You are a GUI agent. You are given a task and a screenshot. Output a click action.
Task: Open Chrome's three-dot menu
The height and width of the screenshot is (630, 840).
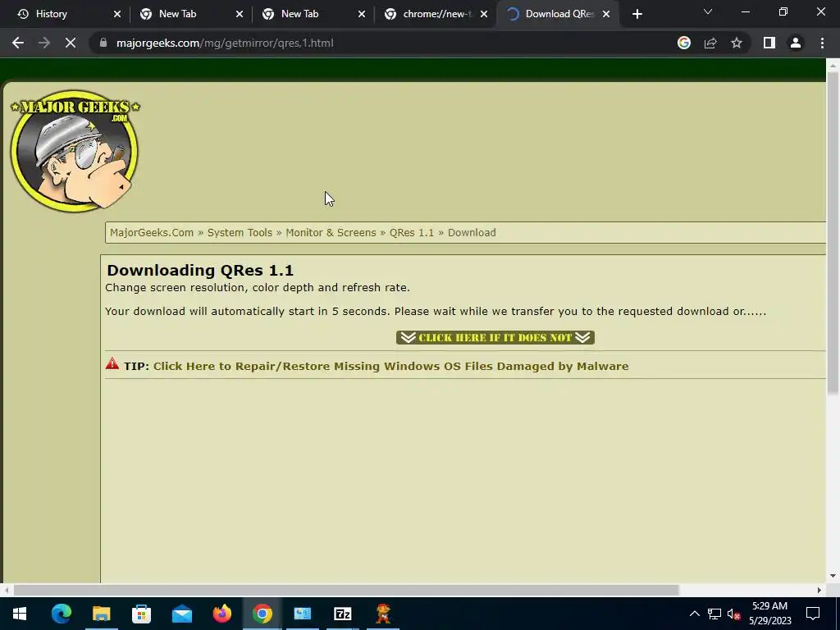(822, 43)
